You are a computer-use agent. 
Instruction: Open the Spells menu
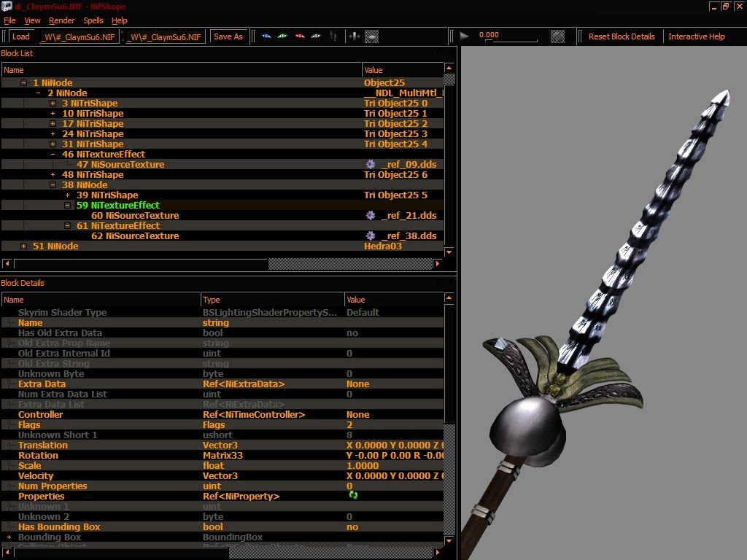click(93, 20)
